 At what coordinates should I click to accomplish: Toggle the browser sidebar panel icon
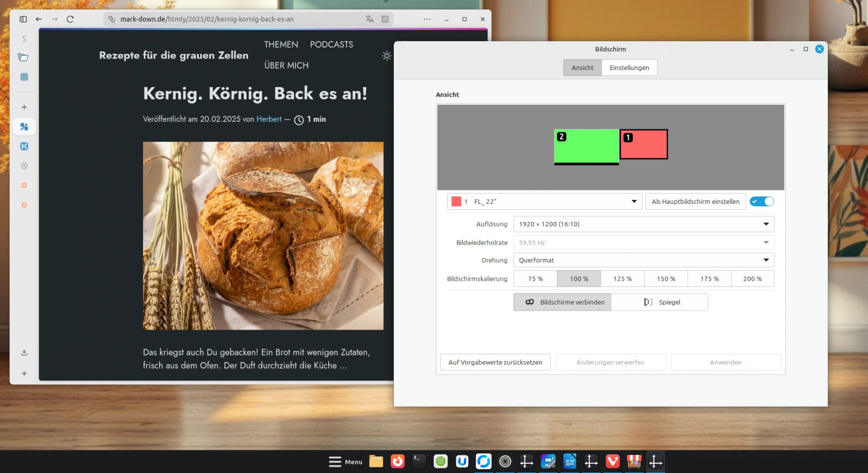(x=23, y=19)
